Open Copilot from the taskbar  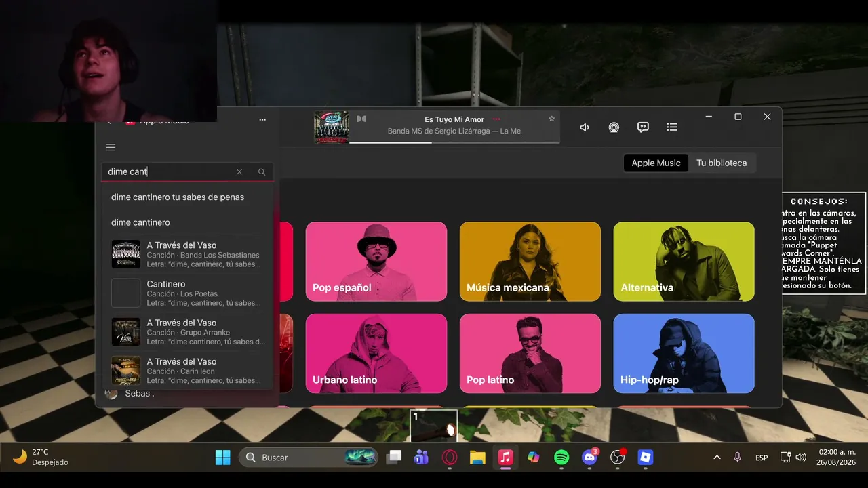pos(534,457)
